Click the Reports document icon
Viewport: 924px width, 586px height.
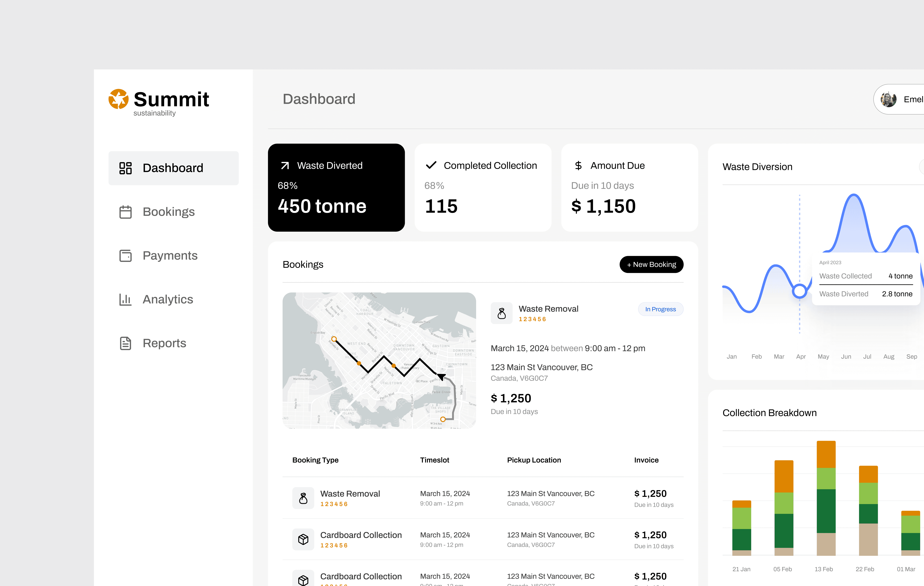[x=125, y=343]
